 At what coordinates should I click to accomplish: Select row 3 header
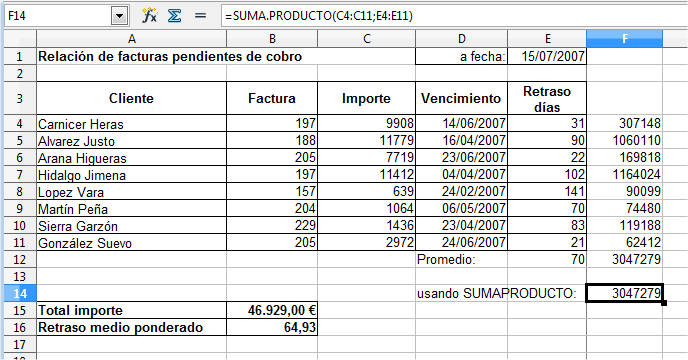(20, 98)
